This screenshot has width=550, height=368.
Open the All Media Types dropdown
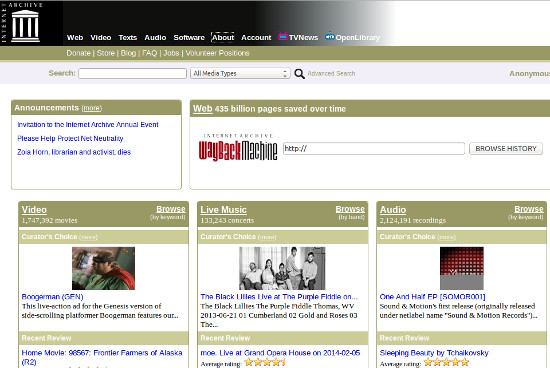pyautogui.click(x=240, y=73)
